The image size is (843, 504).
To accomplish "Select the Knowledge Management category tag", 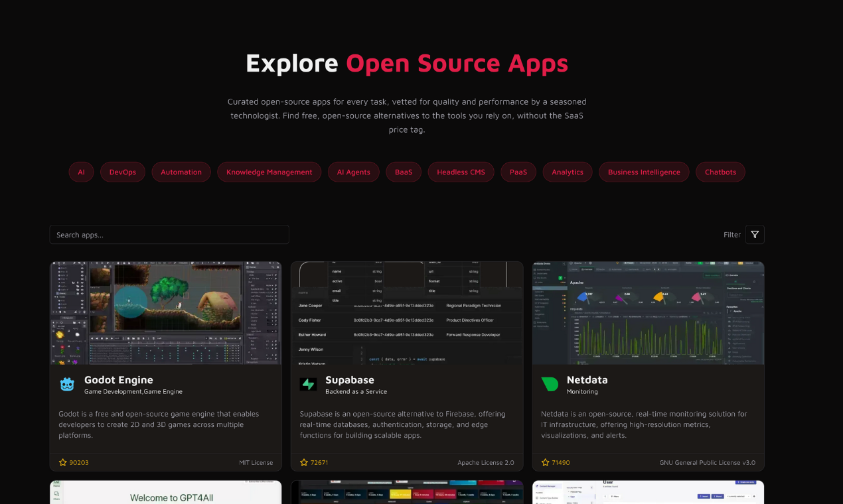I will [269, 172].
